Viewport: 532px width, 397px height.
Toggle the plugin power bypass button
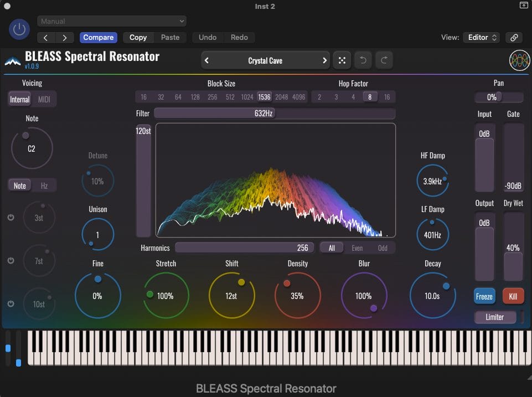tap(19, 29)
